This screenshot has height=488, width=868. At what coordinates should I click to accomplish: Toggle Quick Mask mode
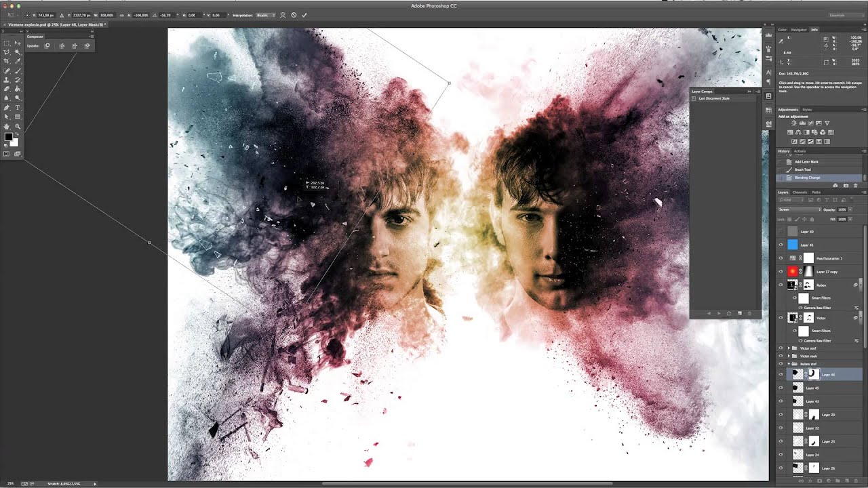pyautogui.click(x=7, y=154)
